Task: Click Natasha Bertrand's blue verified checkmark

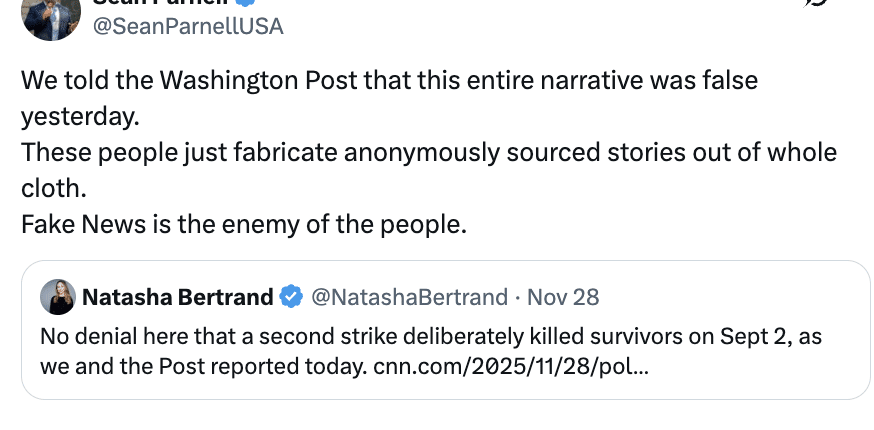Action: click(x=291, y=297)
